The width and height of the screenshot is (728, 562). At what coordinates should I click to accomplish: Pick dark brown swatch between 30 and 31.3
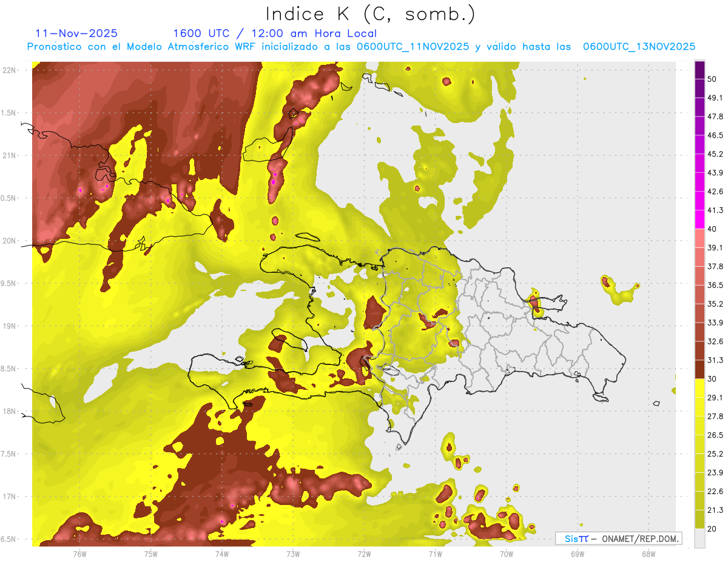coord(699,369)
